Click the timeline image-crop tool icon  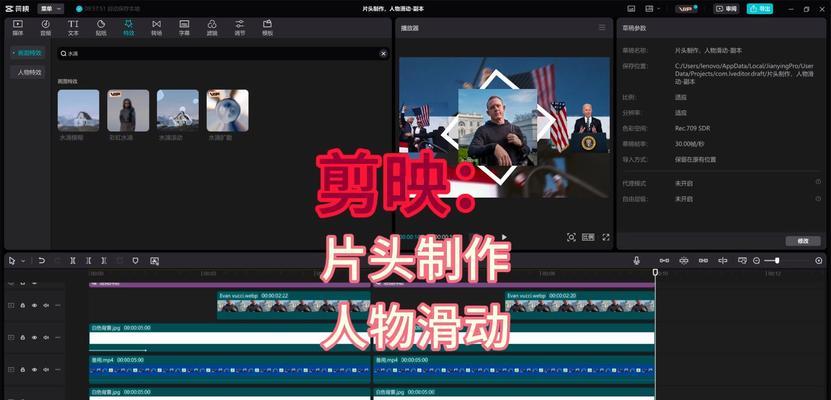pyautogui.click(x=154, y=261)
